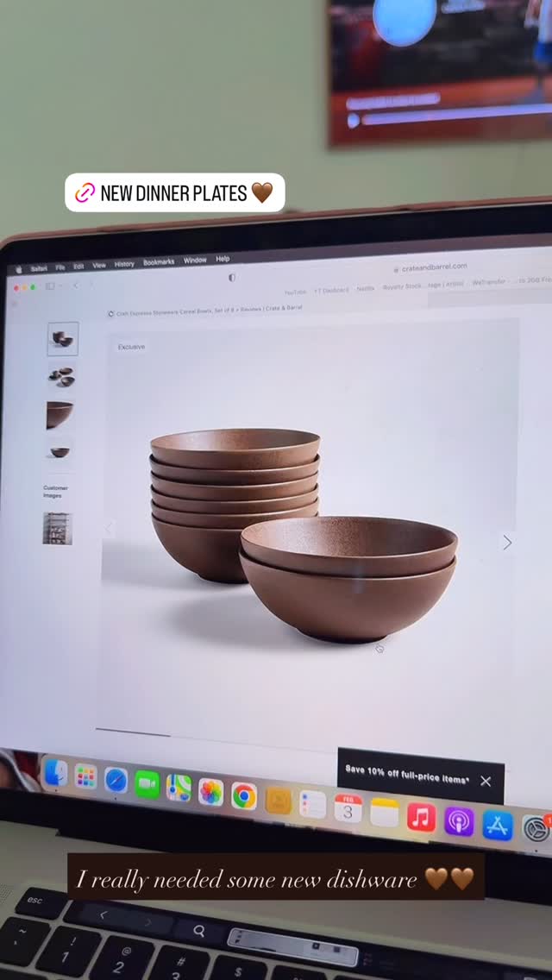Open the Safari View menu
The height and width of the screenshot is (980, 552).
tap(99, 266)
